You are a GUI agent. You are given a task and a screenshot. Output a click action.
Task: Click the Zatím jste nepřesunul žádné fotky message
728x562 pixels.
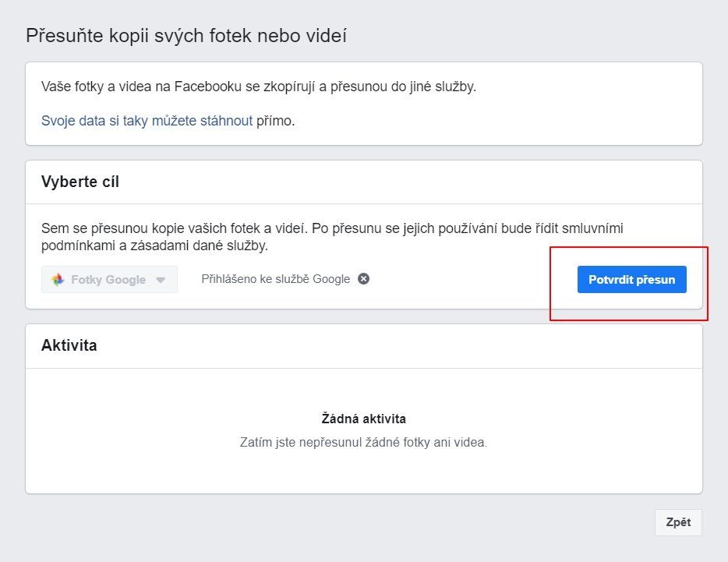coord(364,442)
